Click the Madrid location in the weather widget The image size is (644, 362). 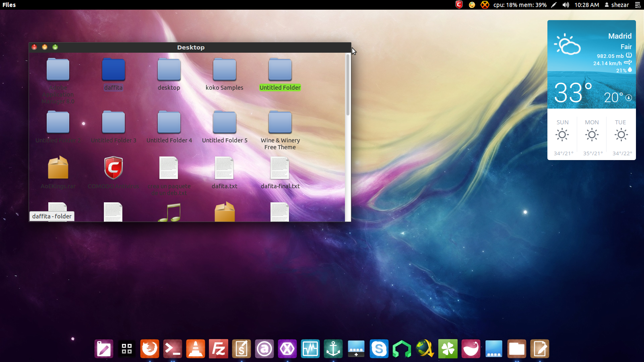tap(620, 36)
